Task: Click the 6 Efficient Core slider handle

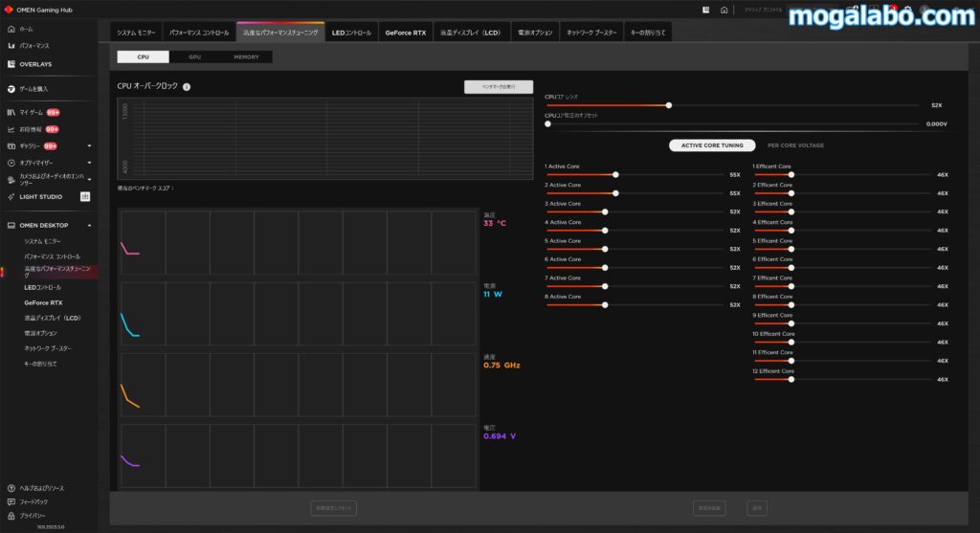Action: 791,267
